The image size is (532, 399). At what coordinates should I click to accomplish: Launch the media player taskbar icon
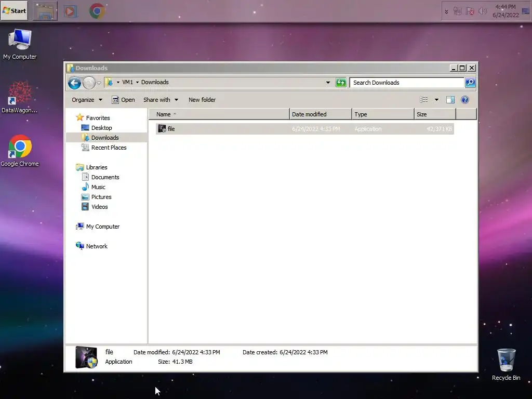pos(70,11)
